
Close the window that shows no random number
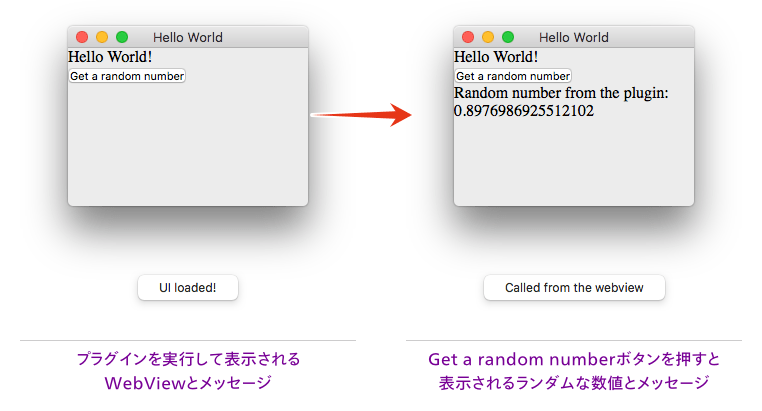click(x=82, y=37)
